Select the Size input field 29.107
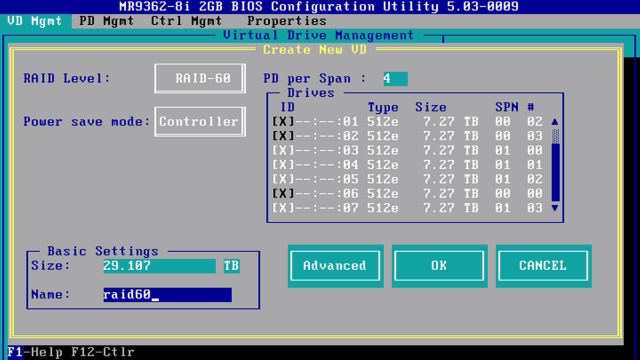 tap(160, 266)
